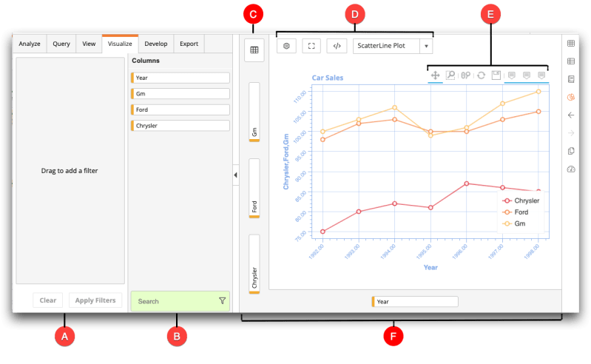
Task: Open the table view icon above the Gm field
Action: pyautogui.click(x=254, y=50)
